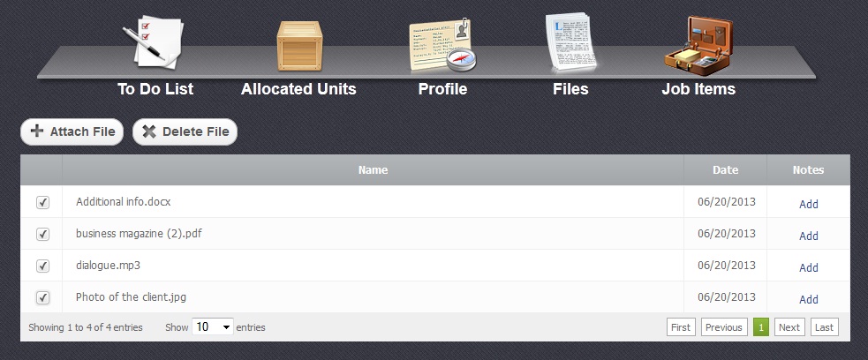
Task: Select the Files documents icon
Action: [570, 42]
